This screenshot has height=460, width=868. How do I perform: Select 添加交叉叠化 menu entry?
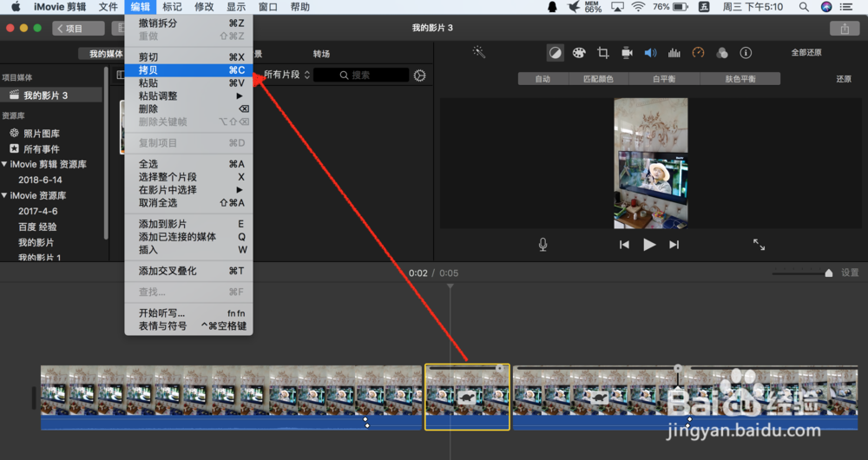pyautogui.click(x=188, y=271)
